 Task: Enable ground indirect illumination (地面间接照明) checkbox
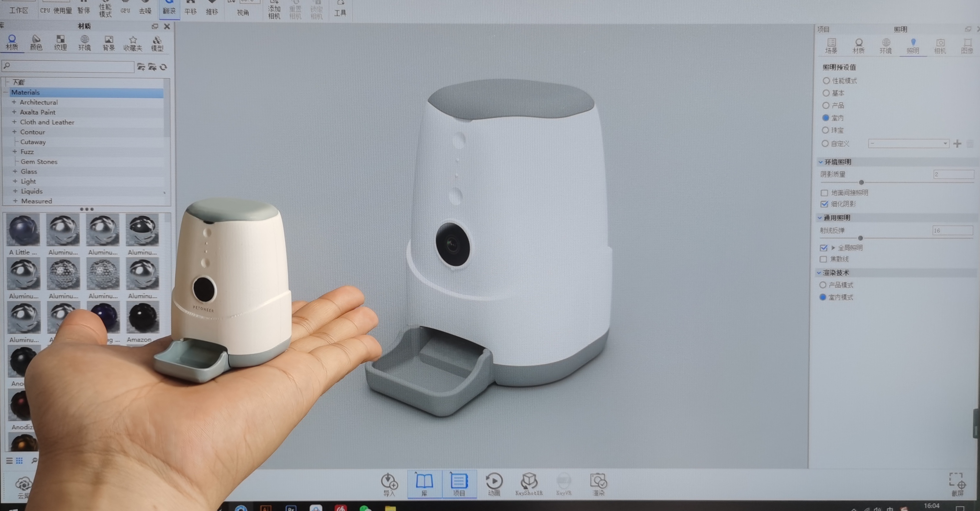coord(825,193)
